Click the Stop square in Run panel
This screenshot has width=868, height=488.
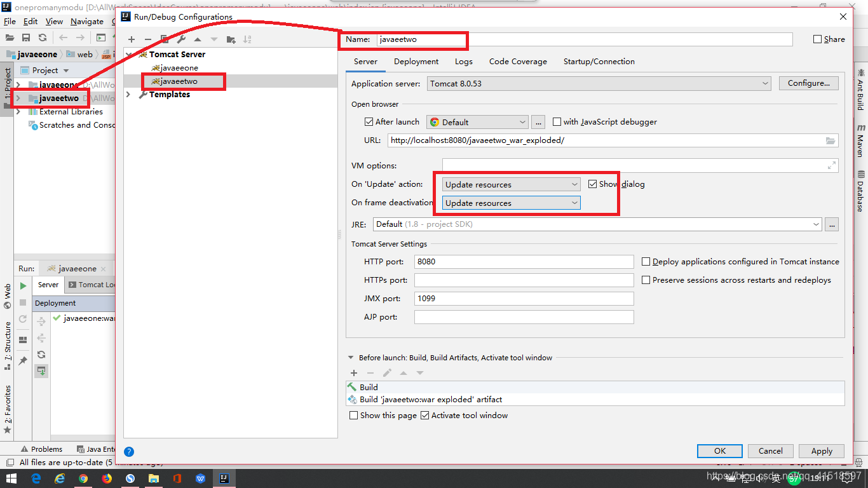(23, 302)
